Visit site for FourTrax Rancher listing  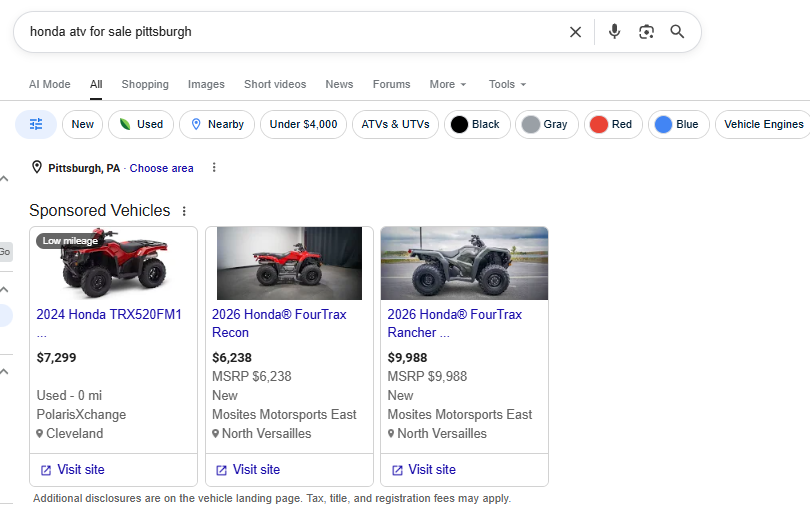pos(424,470)
